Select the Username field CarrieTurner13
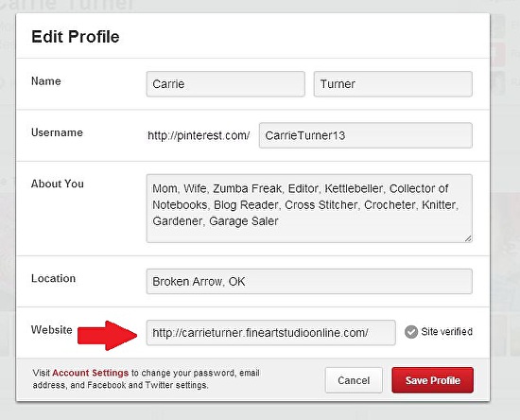This screenshot has height=420, width=520. pyautogui.click(x=366, y=135)
